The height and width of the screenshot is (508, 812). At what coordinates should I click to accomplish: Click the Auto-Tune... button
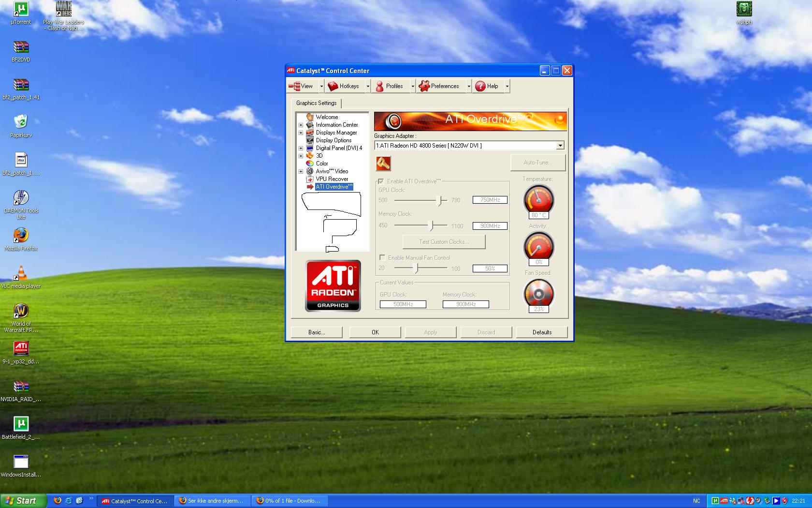(x=538, y=163)
